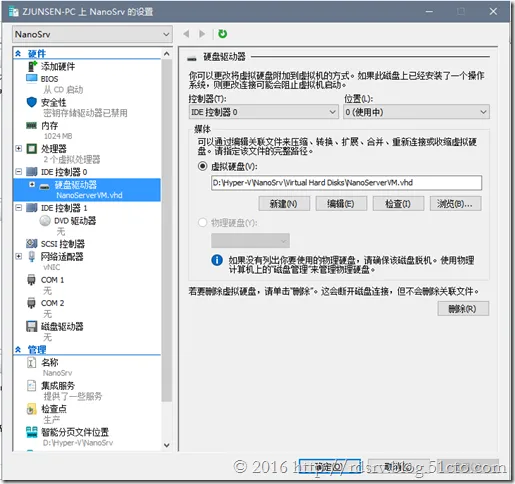Click the 名称 name icon

click(31, 362)
